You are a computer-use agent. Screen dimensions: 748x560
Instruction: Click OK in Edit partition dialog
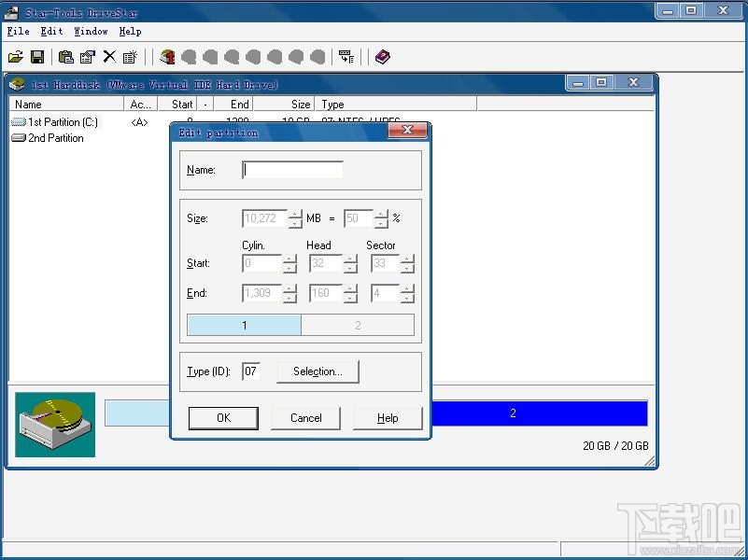point(223,418)
